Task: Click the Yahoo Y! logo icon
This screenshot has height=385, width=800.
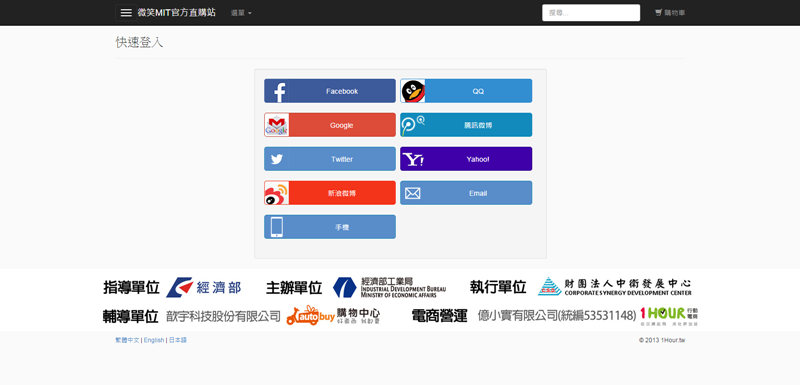Action: pyautogui.click(x=413, y=159)
